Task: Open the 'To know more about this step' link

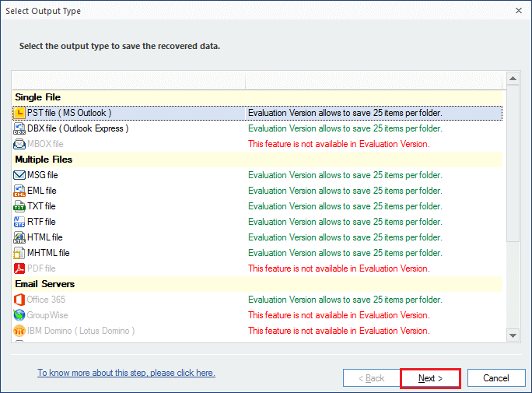Action: click(x=126, y=373)
